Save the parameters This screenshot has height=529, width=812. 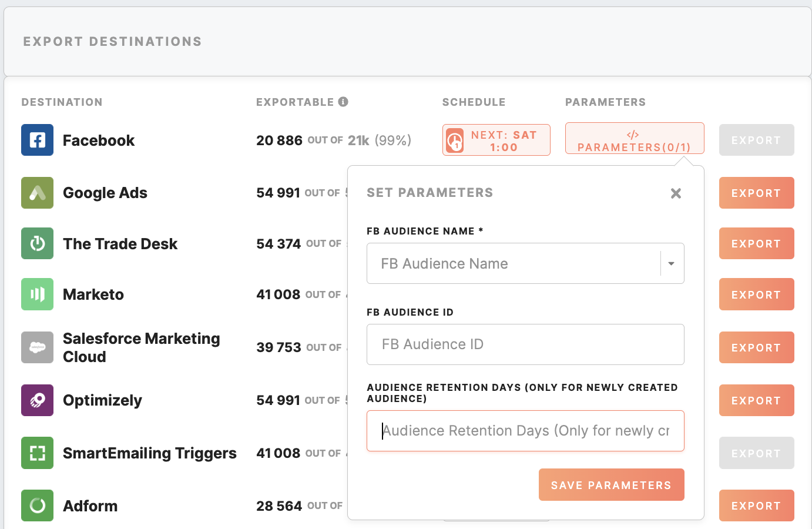point(611,485)
